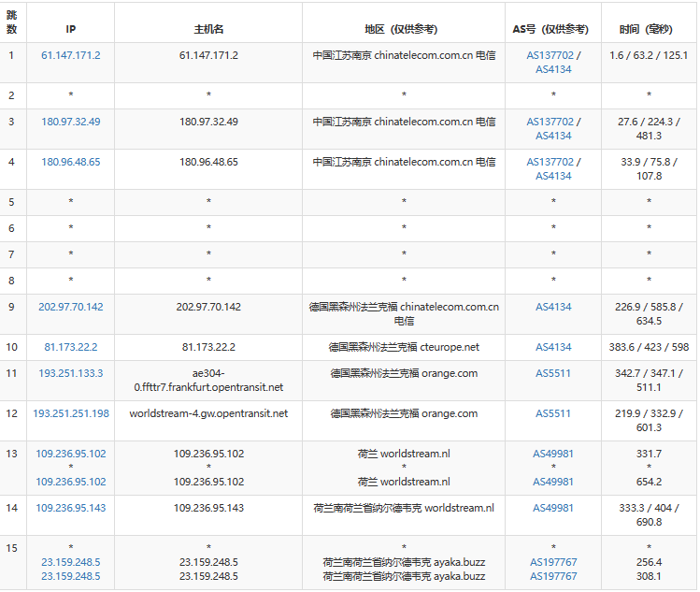Viewport: 700px width, 592px height.
Task: Open AS5511 link in hop 12 row
Action: (553, 413)
